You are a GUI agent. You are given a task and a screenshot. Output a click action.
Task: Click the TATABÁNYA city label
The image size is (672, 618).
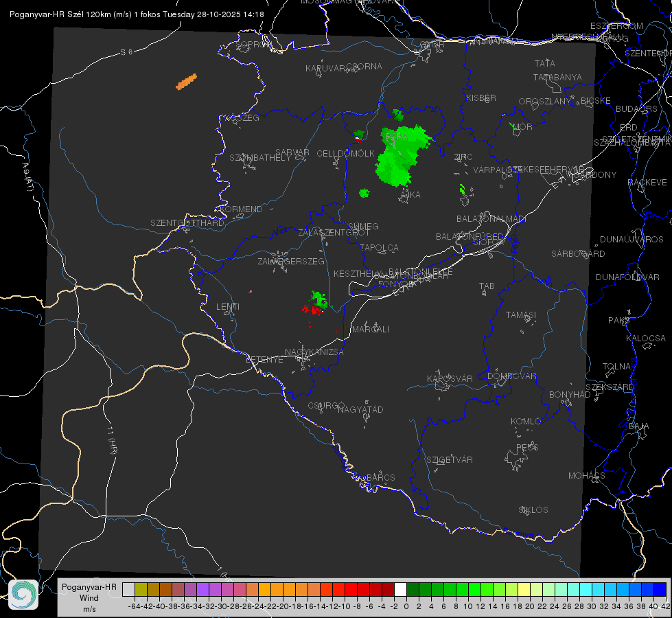coord(557,77)
